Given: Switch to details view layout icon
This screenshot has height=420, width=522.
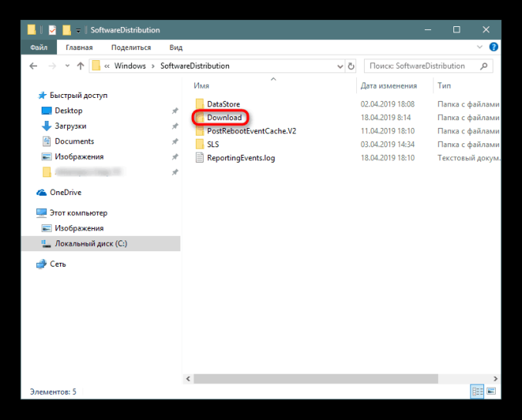Looking at the screenshot, I should [x=477, y=391].
